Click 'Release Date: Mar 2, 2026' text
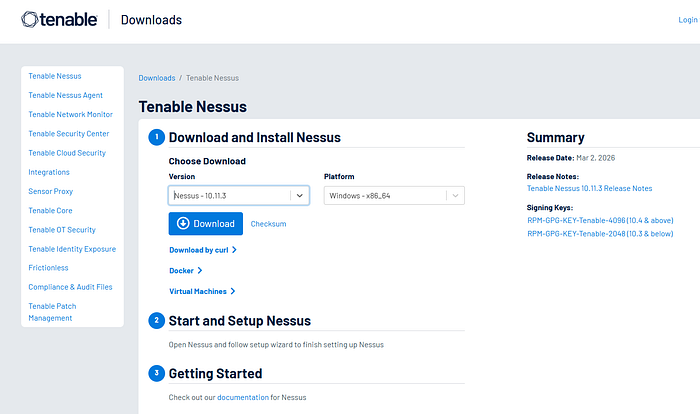Screen dimensions: 700x414 [x=571, y=158]
